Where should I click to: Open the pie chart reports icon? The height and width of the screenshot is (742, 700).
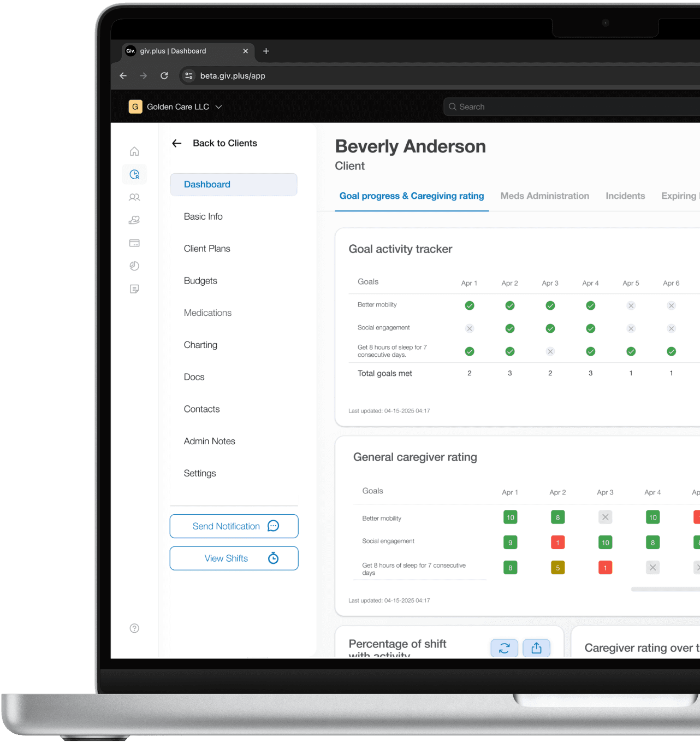pos(134,266)
